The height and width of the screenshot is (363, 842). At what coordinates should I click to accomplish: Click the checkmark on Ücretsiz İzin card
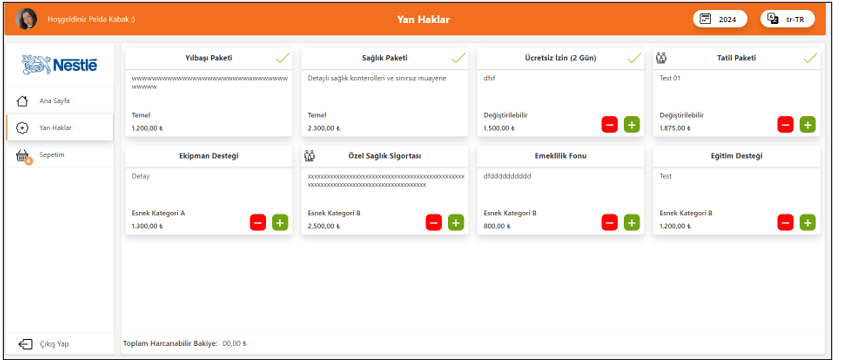pos(634,58)
